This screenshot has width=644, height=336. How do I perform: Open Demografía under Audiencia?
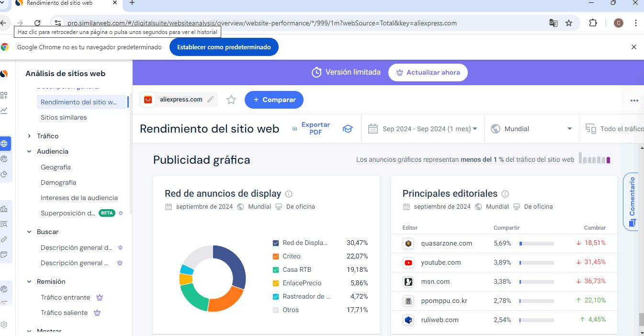click(58, 182)
